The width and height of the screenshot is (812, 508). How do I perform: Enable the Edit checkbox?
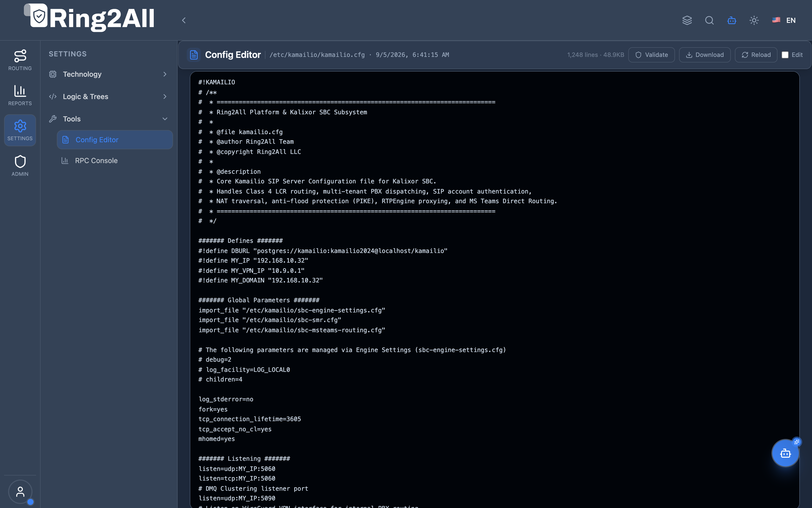(785, 55)
